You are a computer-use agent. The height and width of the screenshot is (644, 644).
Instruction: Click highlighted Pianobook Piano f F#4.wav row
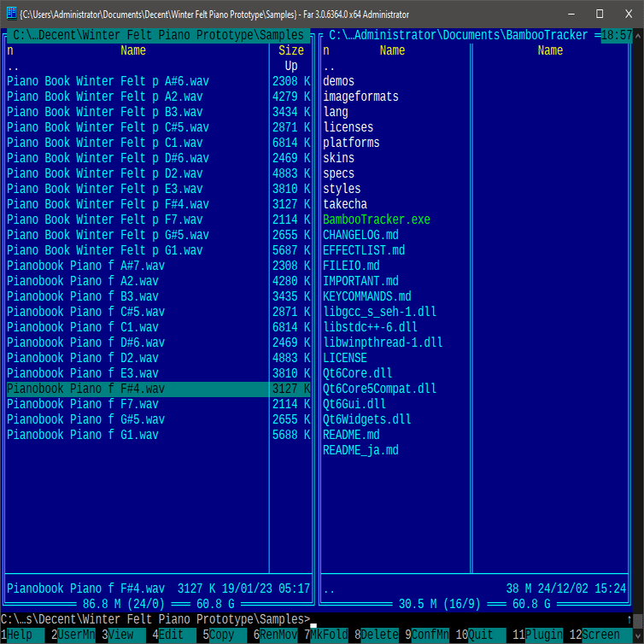tap(158, 389)
